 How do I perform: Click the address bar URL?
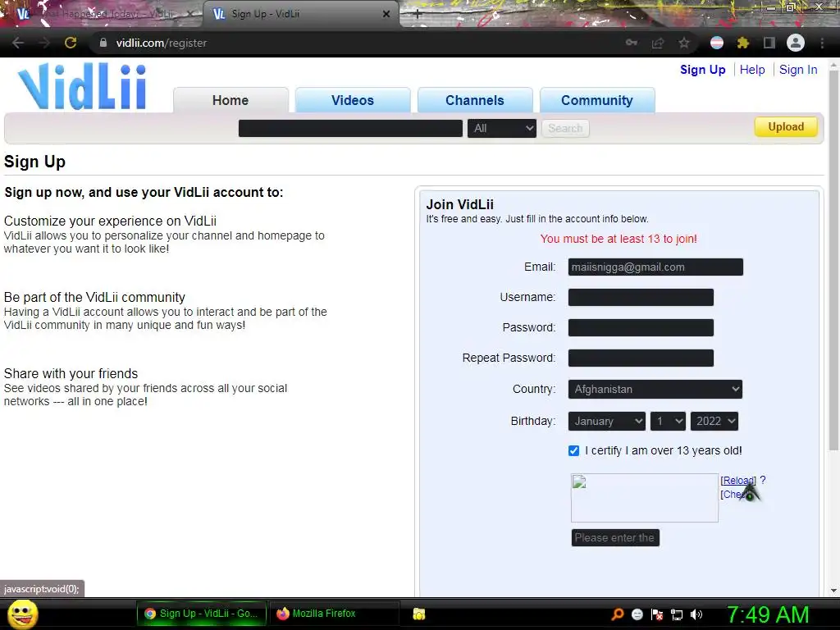pyautogui.click(x=162, y=43)
